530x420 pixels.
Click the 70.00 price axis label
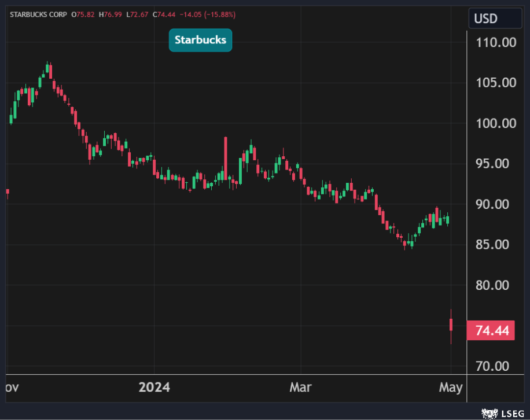pos(495,366)
